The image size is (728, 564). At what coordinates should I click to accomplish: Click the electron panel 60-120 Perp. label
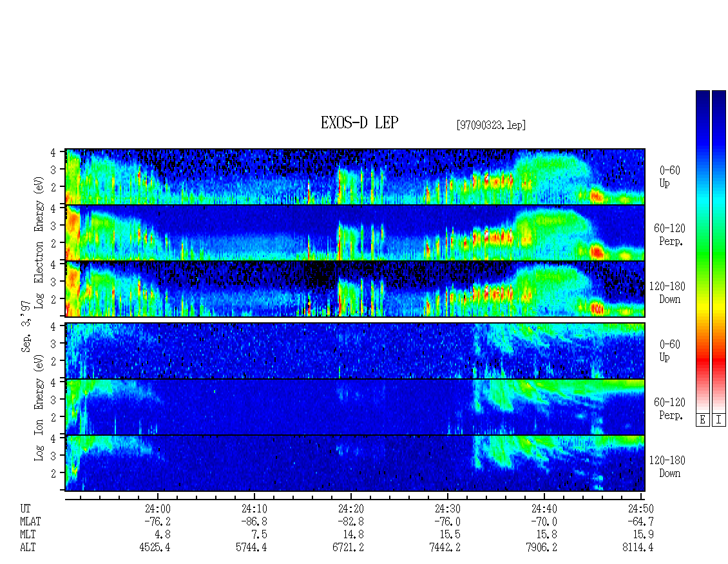pyautogui.click(x=669, y=235)
